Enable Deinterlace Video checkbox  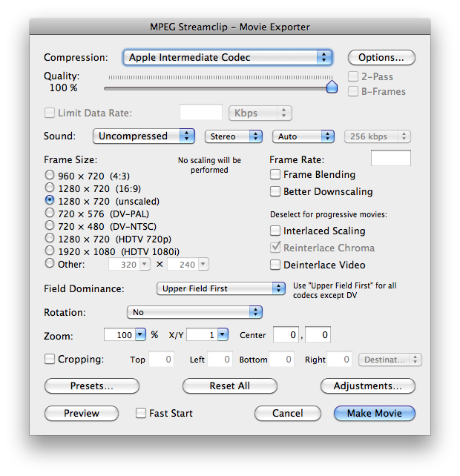pos(275,265)
